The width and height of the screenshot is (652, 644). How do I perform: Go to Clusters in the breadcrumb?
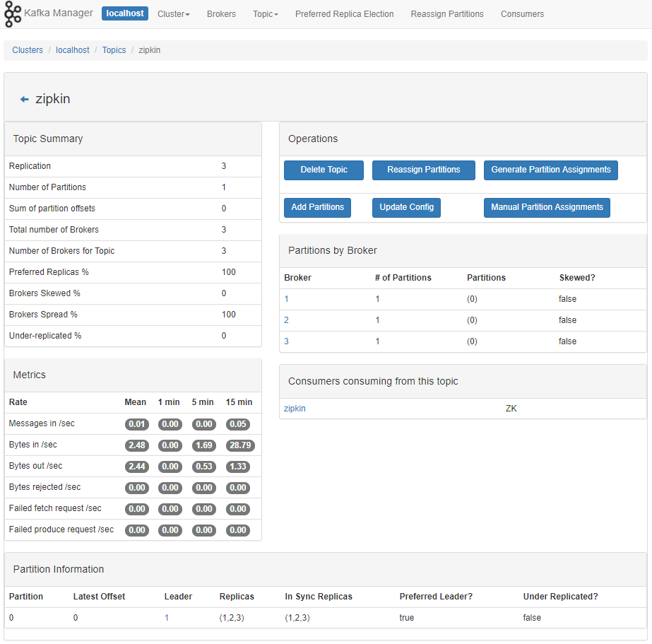(x=28, y=50)
